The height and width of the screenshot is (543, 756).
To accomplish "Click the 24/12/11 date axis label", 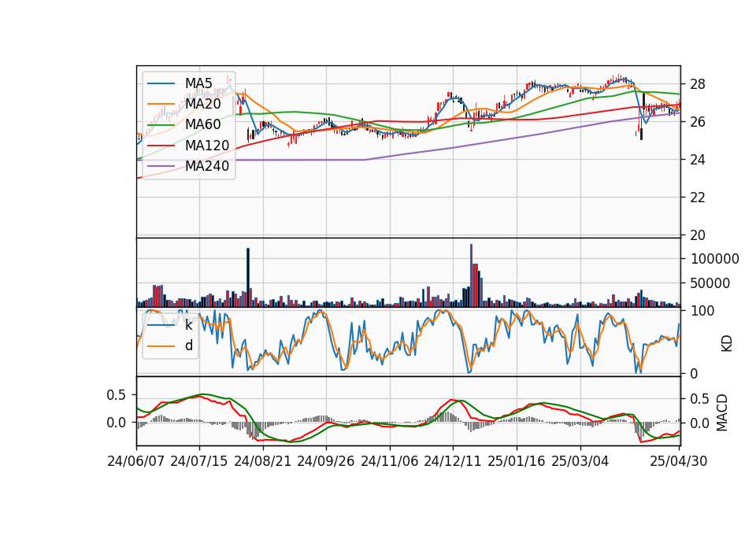I will click(453, 461).
